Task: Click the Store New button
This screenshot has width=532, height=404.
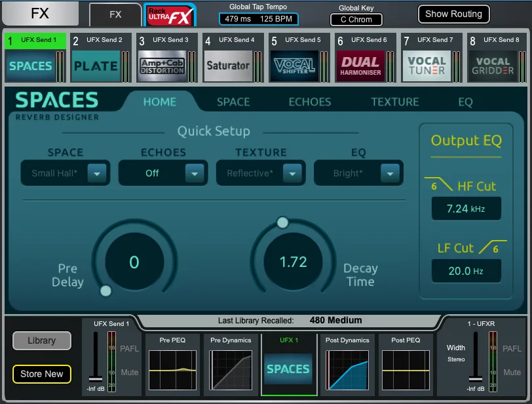Action: (x=42, y=374)
